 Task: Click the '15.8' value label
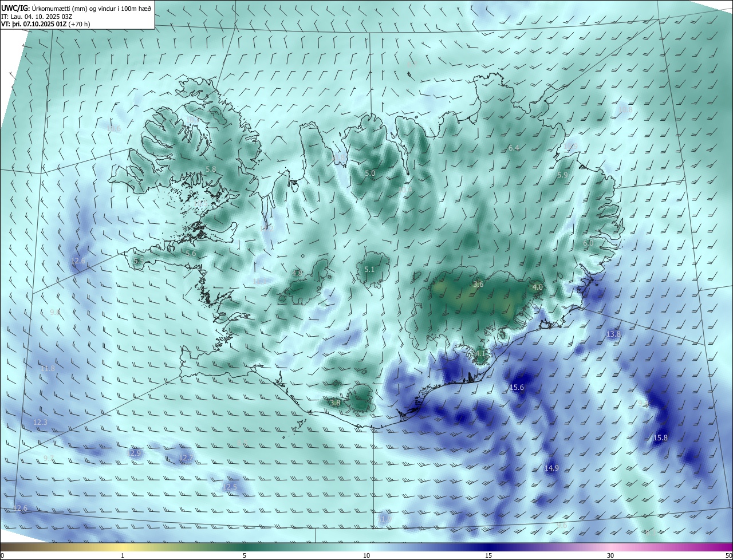click(x=660, y=438)
